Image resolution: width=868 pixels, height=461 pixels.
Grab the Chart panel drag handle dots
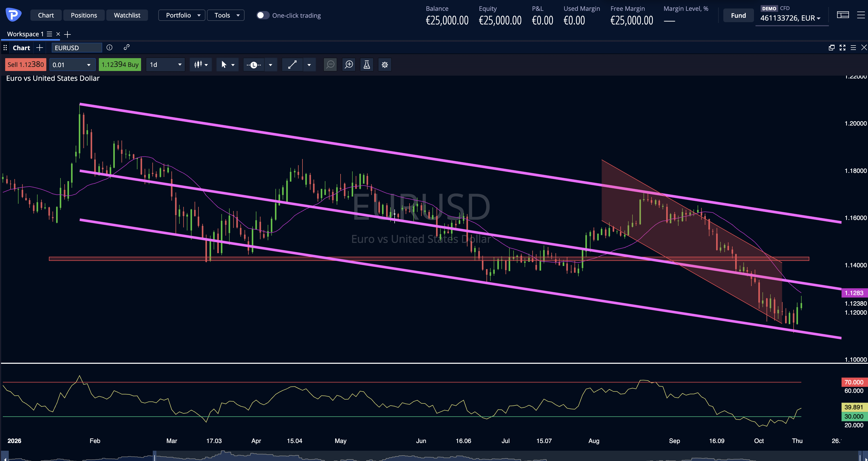pyautogui.click(x=5, y=48)
